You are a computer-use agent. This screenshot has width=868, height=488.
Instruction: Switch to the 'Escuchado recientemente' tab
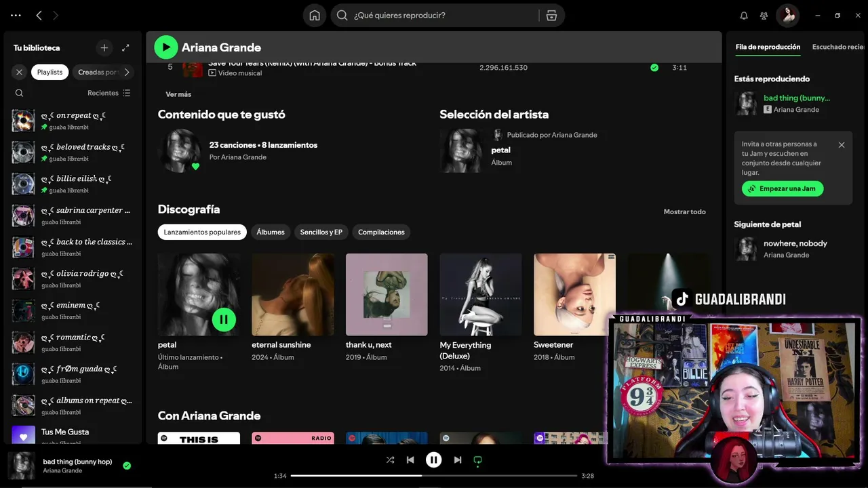pyautogui.click(x=838, y=47)
